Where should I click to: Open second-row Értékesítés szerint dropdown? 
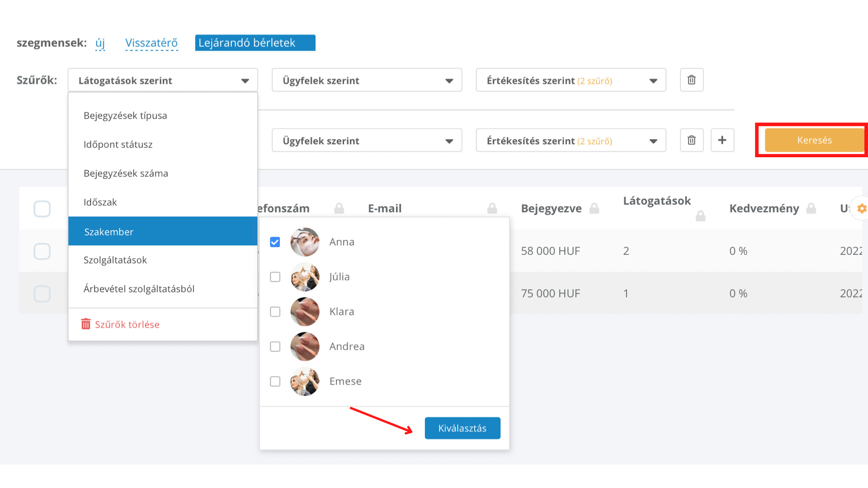pyautogui.click(x=571, y=141)
